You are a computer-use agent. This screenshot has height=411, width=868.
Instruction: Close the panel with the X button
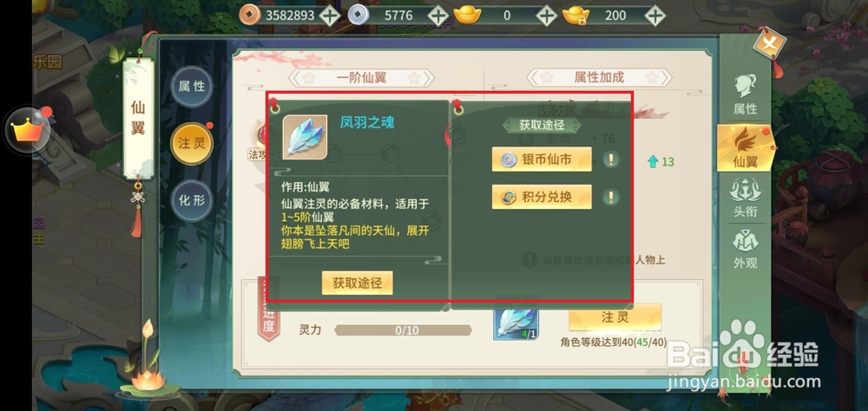(769, 45)
